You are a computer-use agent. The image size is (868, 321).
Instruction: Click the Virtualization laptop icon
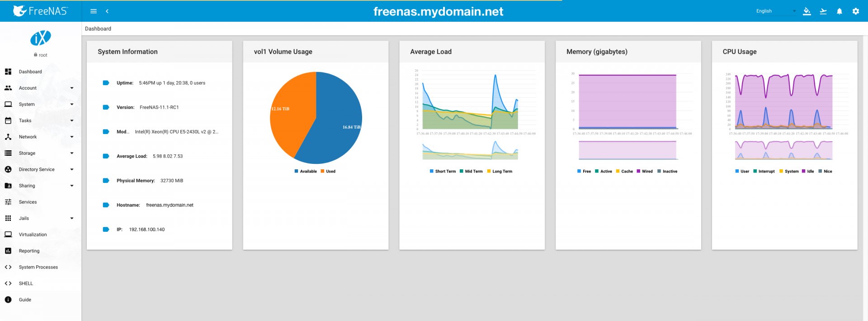[8, 235]
